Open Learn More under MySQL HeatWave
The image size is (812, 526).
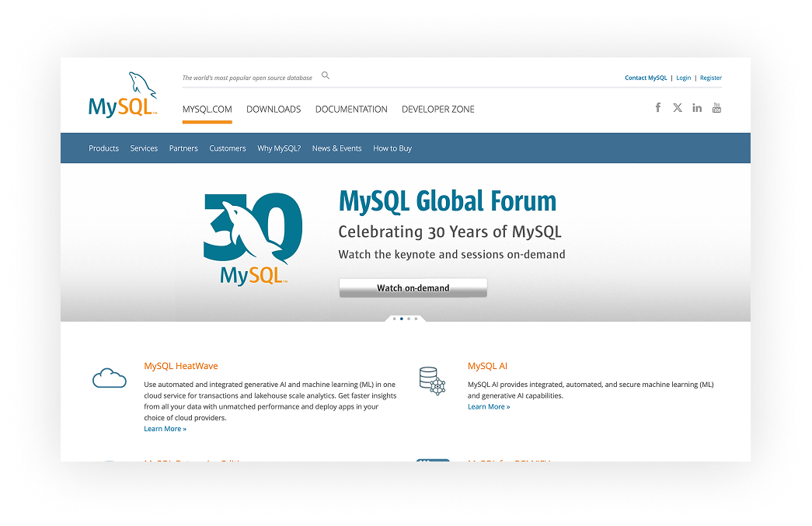tap(165, 428)
